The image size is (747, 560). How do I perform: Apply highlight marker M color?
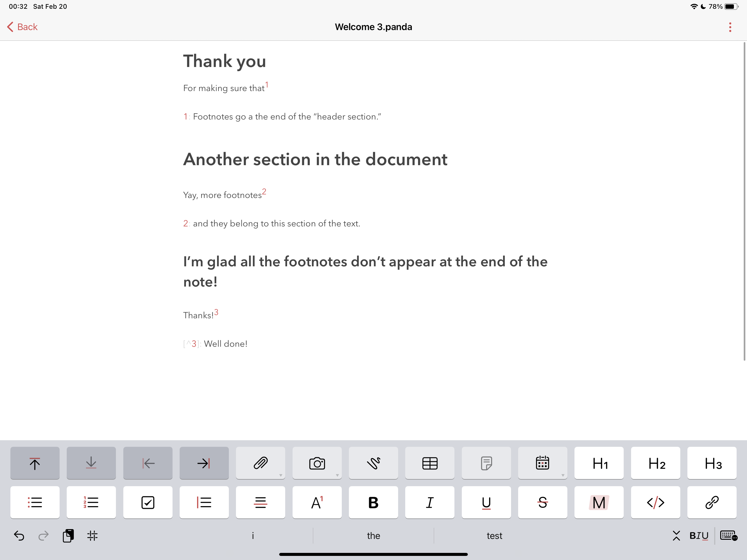point(599,502)
